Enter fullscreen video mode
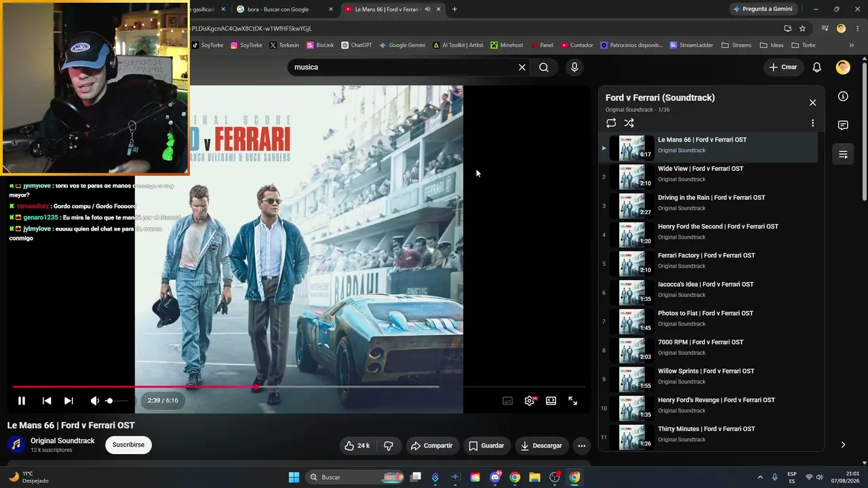The width and height of the screenshot is (868, 488). coord(573,401)
